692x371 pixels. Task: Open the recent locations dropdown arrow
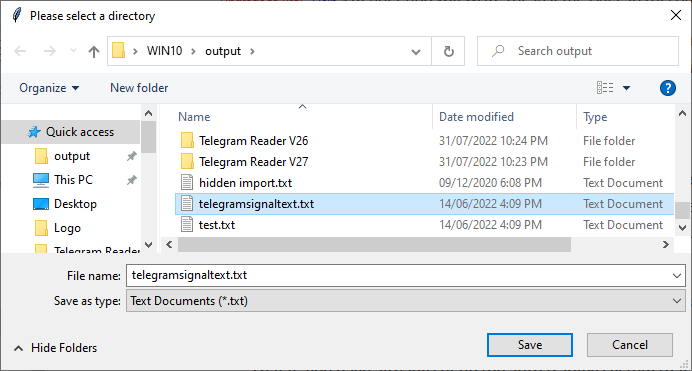(x=73, y=51)
